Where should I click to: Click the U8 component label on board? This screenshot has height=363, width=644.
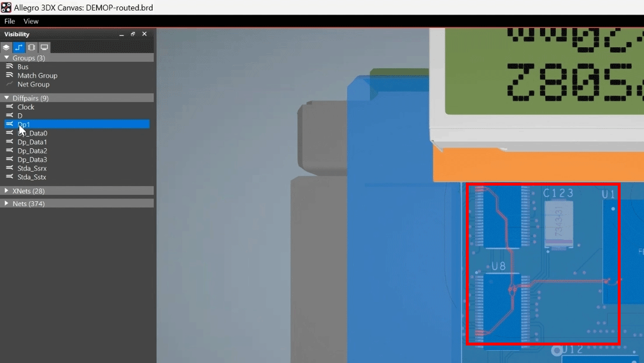click(498, 267)
